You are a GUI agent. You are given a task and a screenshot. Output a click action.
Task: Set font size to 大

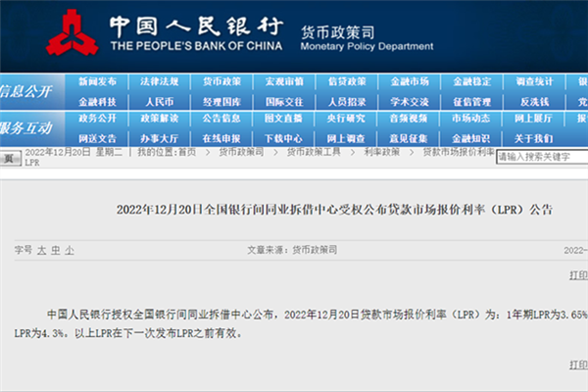pos(41,250)
